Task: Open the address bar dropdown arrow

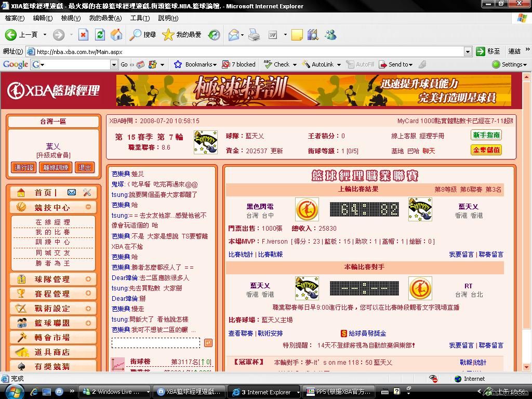Action: [x=468, y=51]
